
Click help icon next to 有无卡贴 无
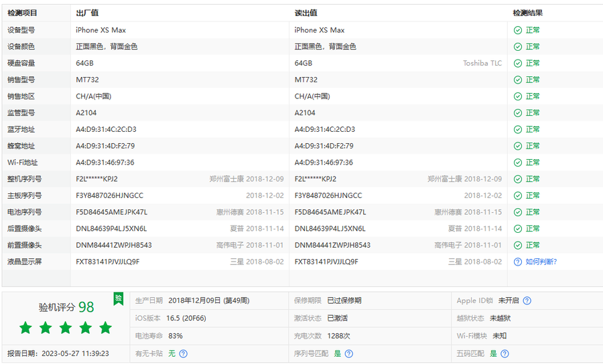(184, 354)
